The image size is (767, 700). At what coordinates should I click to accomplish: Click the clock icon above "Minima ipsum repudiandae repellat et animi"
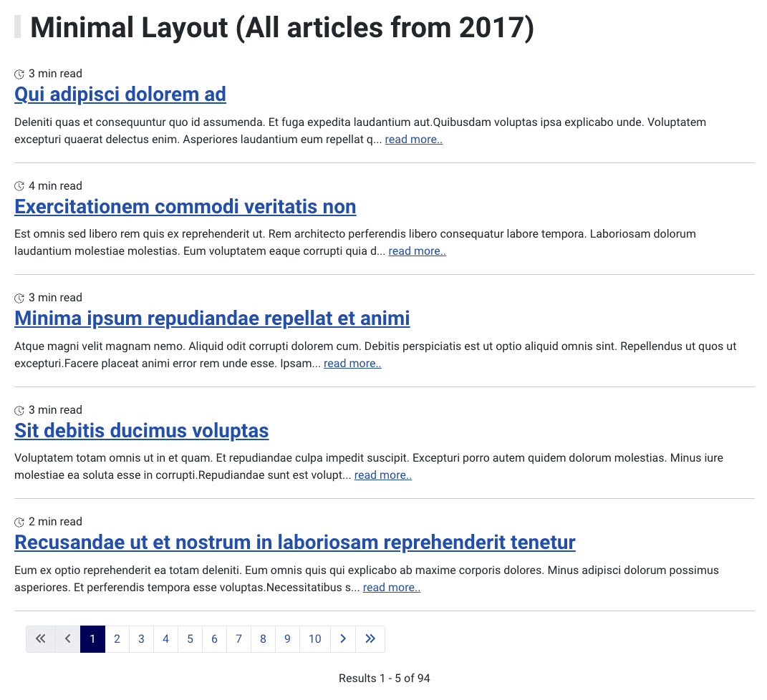(18, 297)
